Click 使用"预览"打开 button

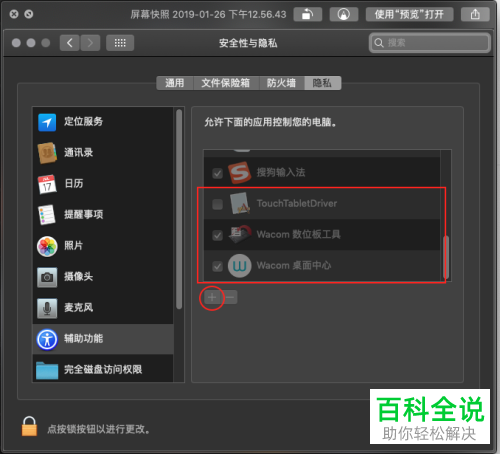point(409,14)
